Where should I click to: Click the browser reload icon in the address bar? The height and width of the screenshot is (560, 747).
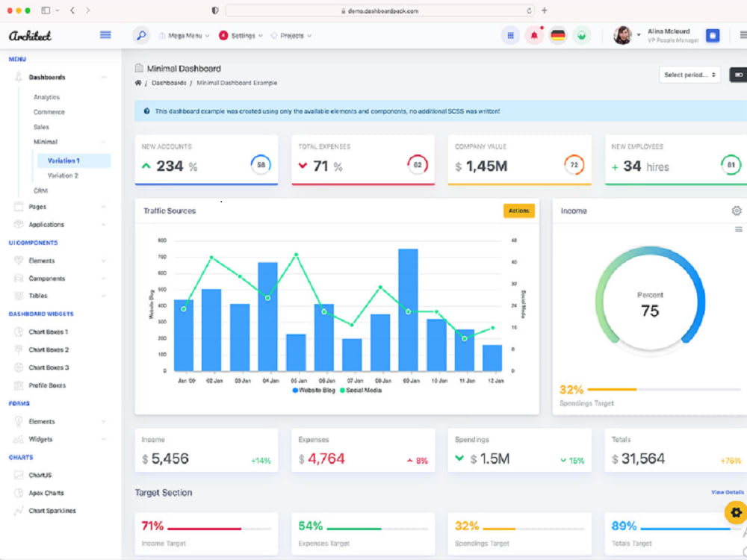529,10
